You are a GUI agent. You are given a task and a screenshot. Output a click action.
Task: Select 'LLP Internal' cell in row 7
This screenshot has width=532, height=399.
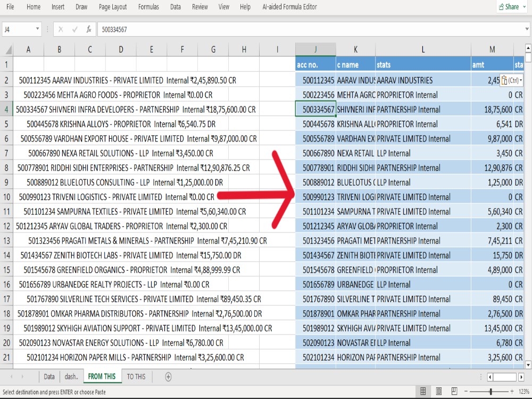423,153
